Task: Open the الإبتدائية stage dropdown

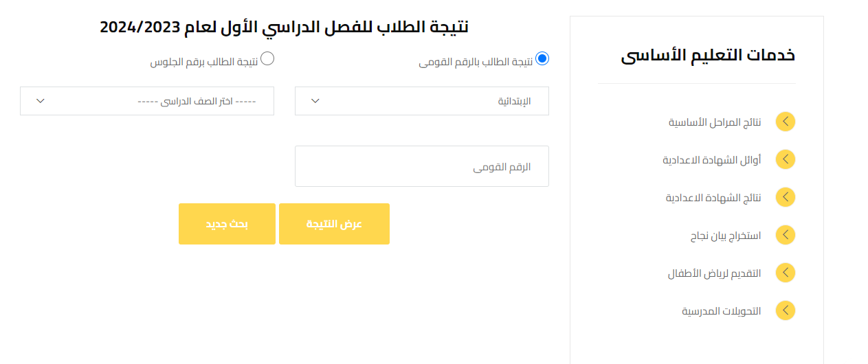Action: 421,101
